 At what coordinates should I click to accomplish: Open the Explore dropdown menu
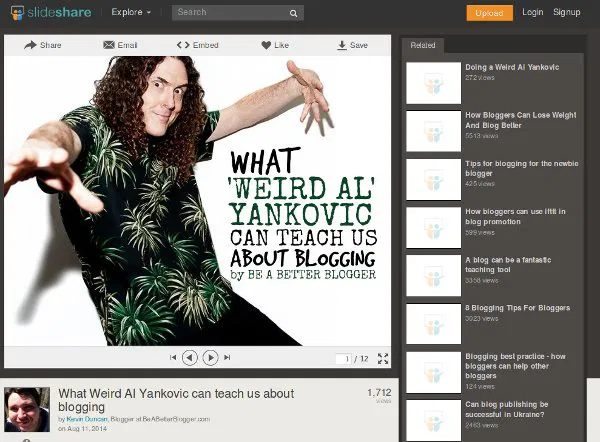tap(131, 13)
